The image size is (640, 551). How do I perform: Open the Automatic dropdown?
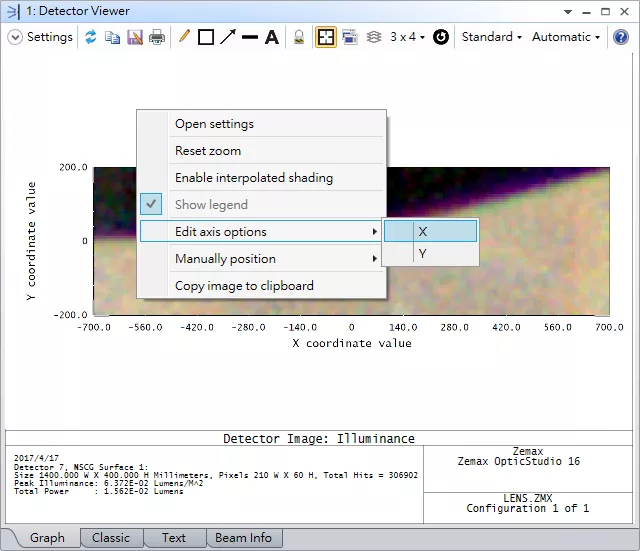[566, 37]
